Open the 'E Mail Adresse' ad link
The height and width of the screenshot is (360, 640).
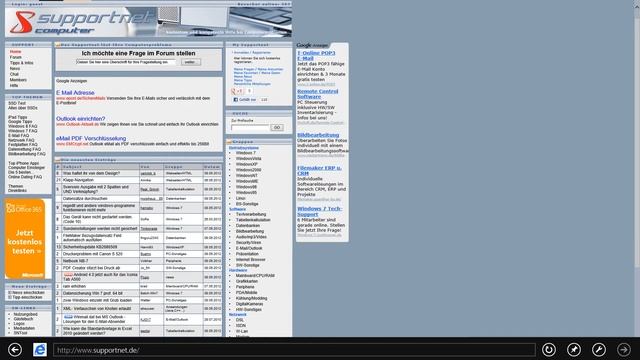point(75,93)
